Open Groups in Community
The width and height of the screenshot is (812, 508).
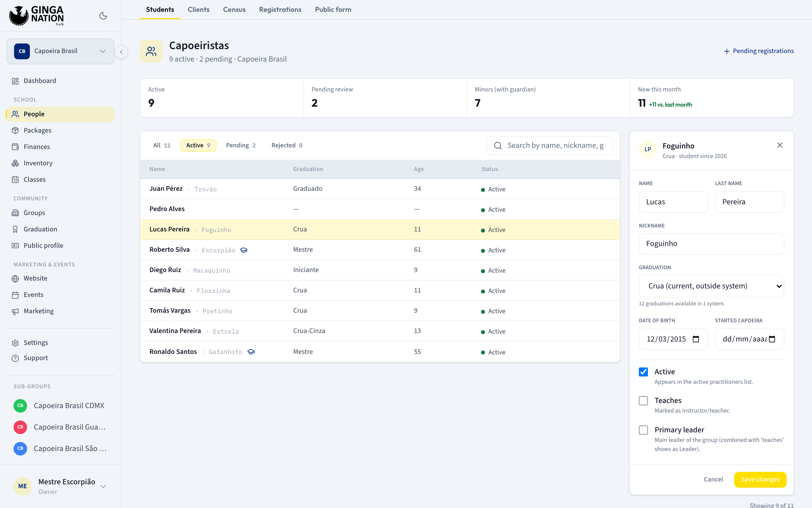click(60, 213)
